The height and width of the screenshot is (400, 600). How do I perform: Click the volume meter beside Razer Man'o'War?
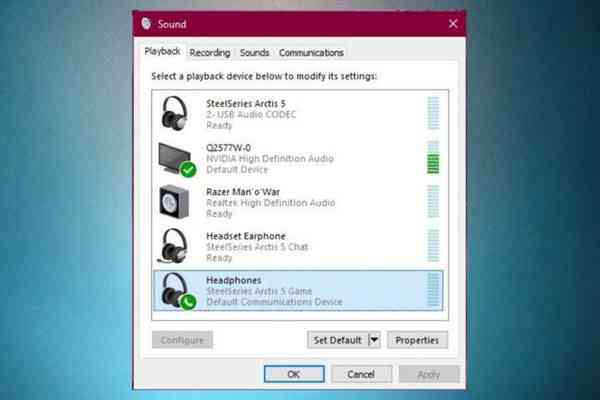pyautogui.click(x=433, y=202)
